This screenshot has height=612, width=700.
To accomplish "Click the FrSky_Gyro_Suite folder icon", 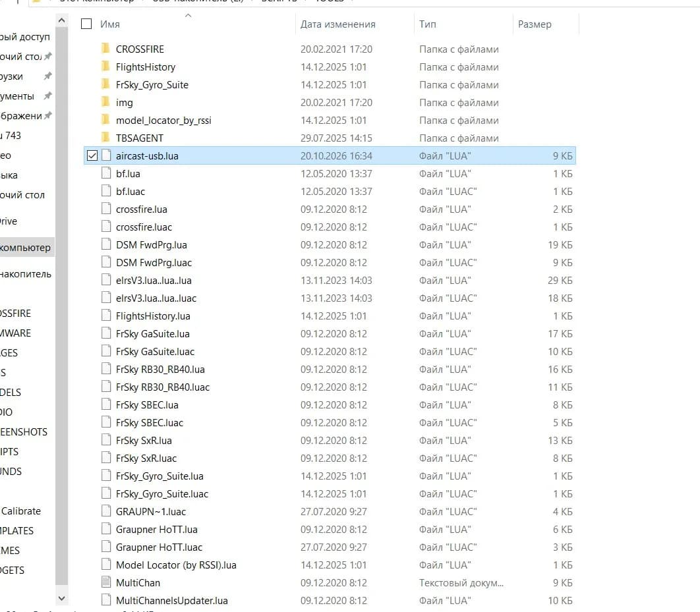I will coord(106,84).
